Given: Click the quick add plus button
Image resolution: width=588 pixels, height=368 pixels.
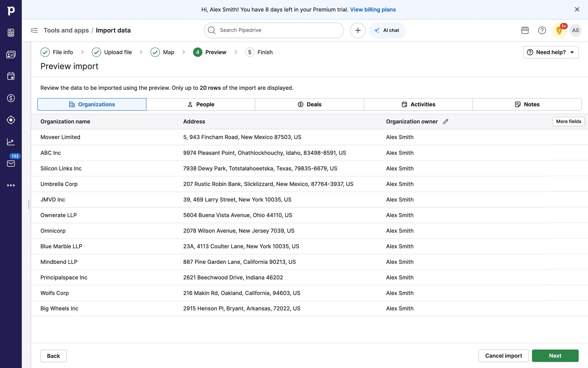Looking at the screenshot, I should point(357,30).
